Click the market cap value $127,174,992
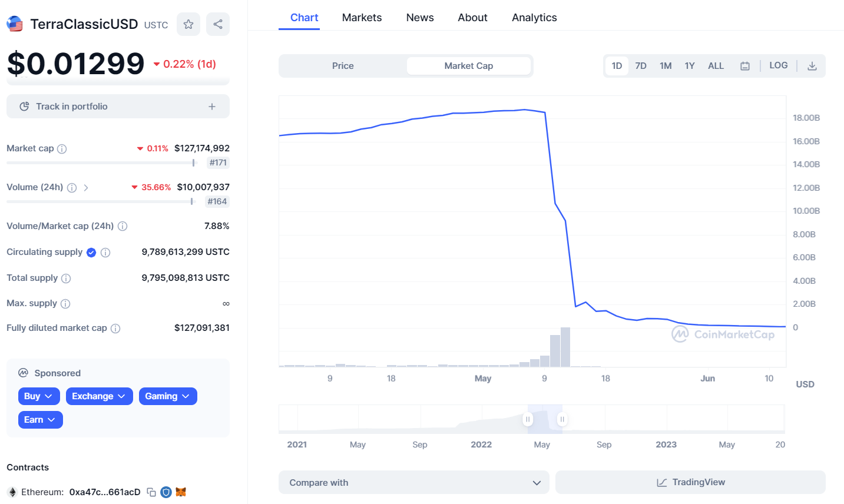 [x=202, y=148]
